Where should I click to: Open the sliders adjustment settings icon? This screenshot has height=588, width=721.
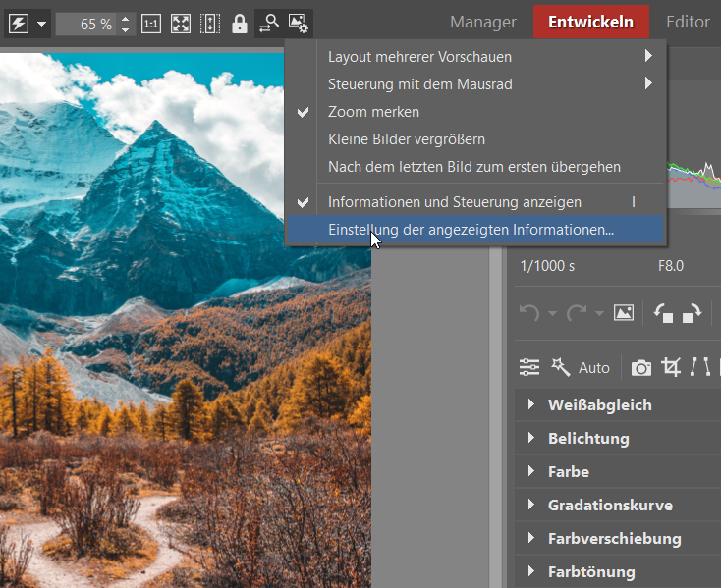[529, 368]
